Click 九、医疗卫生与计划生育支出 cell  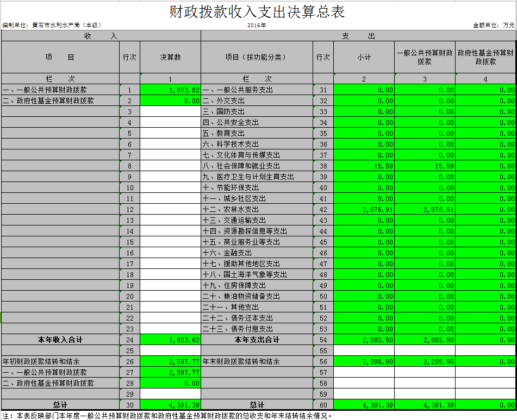[257, 177]
